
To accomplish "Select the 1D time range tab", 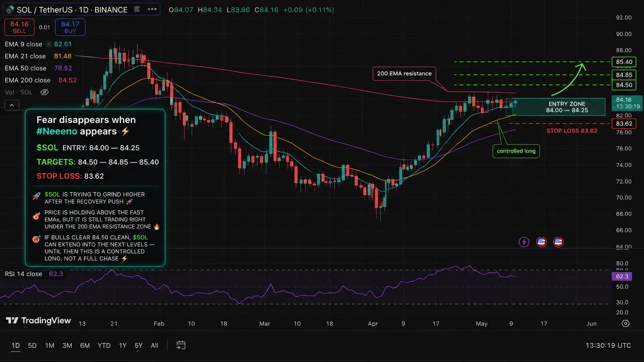I will [x=15, y=345].
